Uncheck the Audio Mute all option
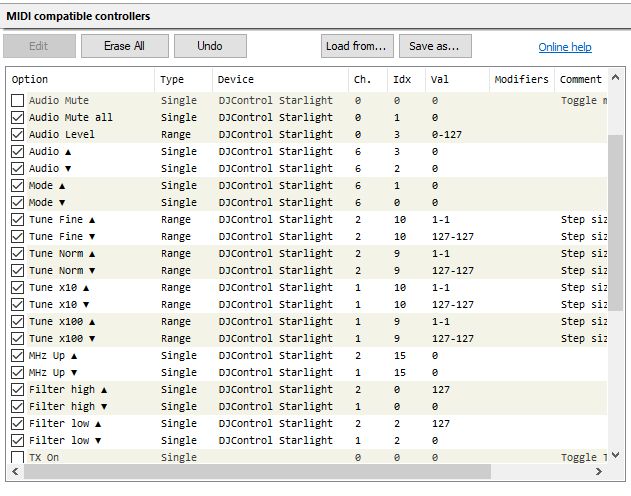631x496 pixels. [x=17, y=117]
